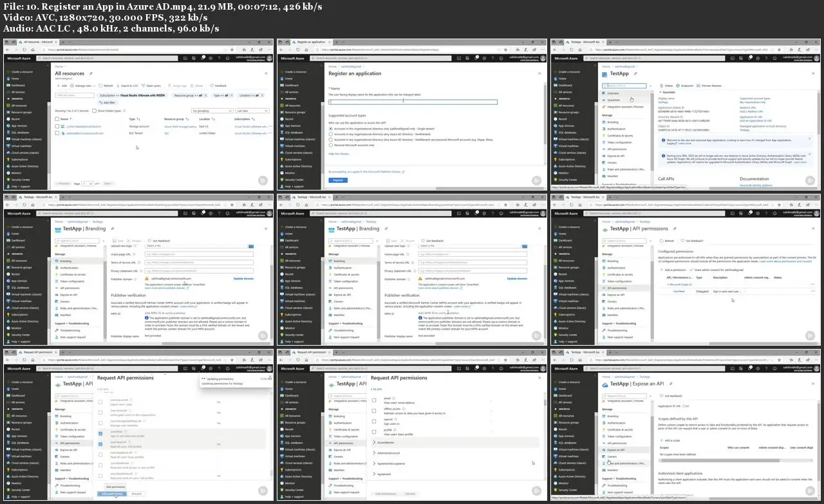Viewport: 824px width, 504px height.
Task: Select Branding in the Expose an API thumbnail menu
Action: [614, 416]
